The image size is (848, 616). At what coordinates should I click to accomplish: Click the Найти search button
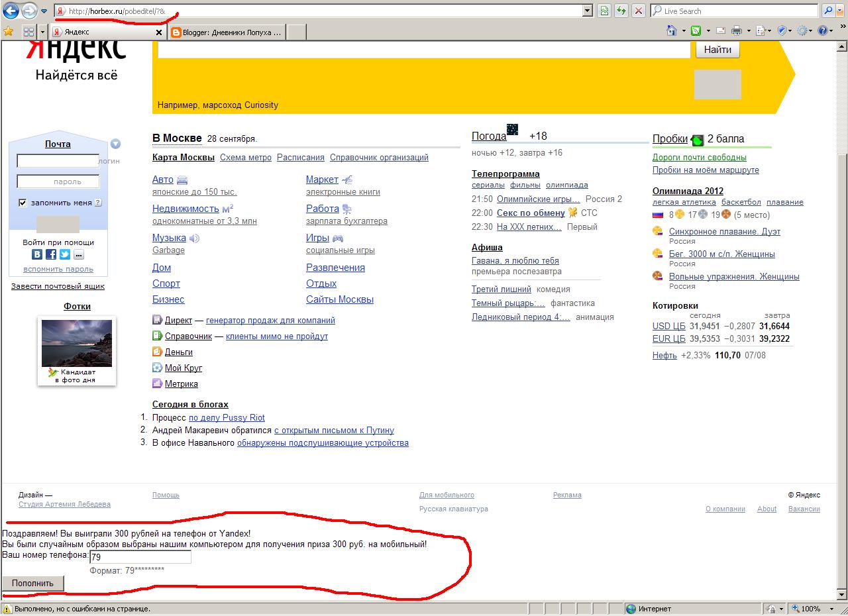(x=717, y=50)
